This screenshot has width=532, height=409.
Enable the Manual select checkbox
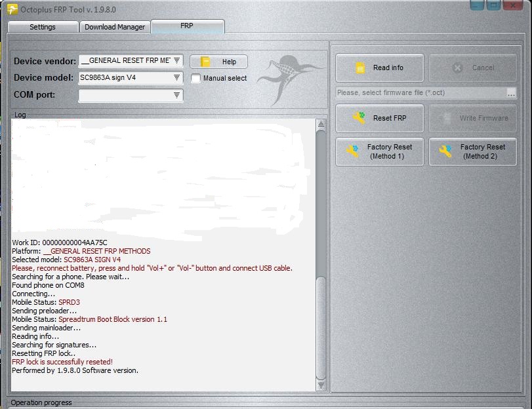click(x=195, y=79)
